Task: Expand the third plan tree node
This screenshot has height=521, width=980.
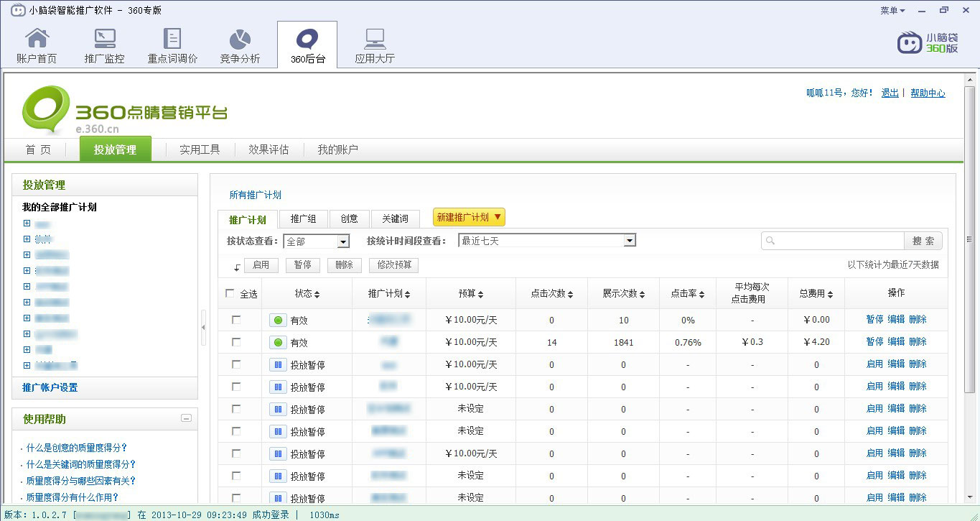Action: pyautogui.click(x=27, y=255)
